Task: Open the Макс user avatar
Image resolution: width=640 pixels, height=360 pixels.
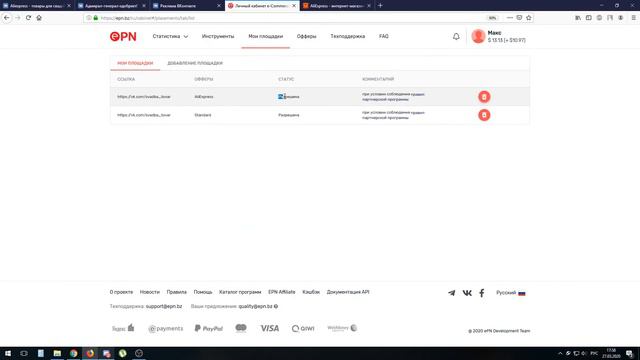Action: (x=478, y=36)
